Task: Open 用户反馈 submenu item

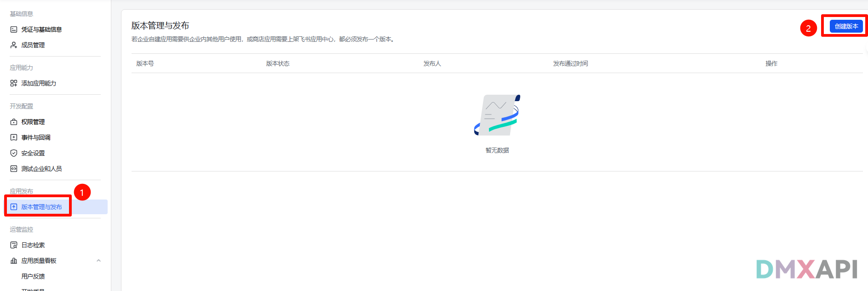Action: tap(33, 276)
